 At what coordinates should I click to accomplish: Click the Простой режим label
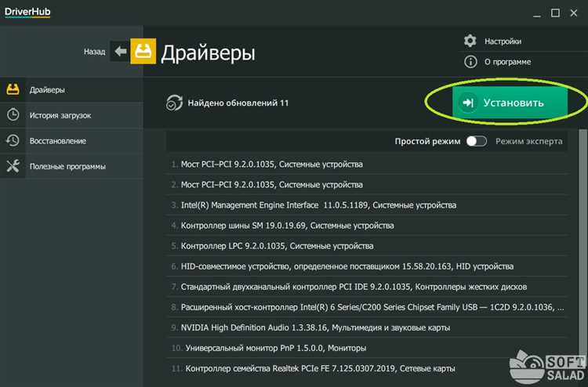427,141
